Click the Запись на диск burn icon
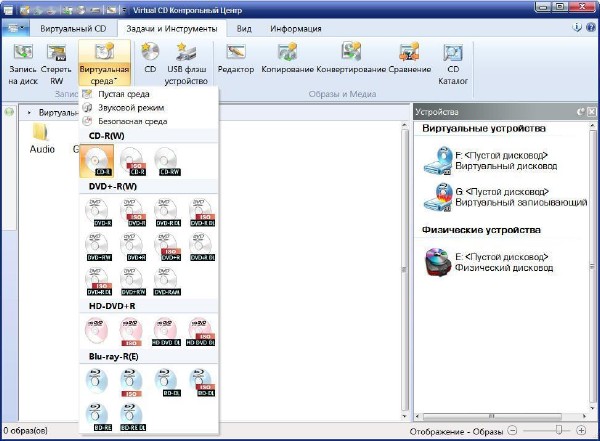The image size is (600, 441). tap(23, 63)
